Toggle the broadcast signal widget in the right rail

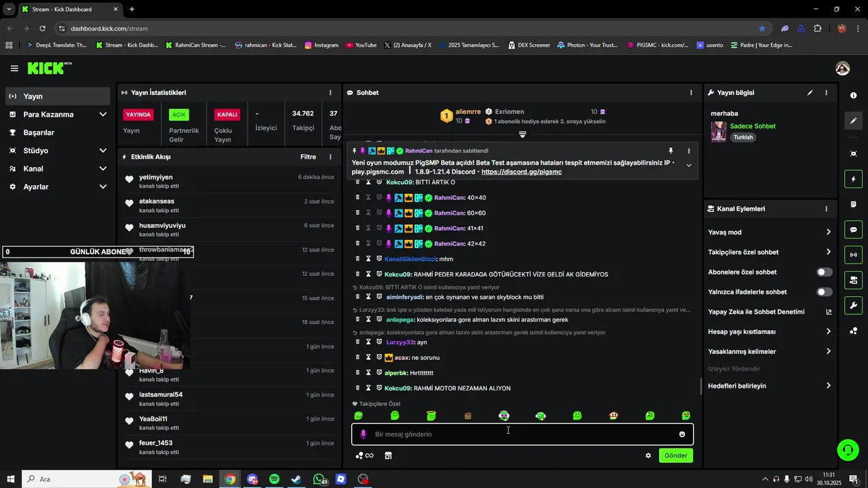click(x=853, y=255)
